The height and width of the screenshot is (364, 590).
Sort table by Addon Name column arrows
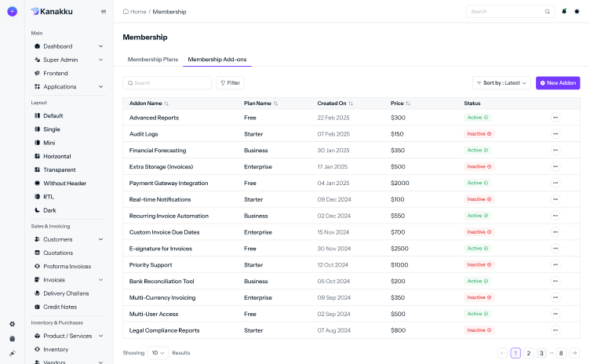coord(166,104)
